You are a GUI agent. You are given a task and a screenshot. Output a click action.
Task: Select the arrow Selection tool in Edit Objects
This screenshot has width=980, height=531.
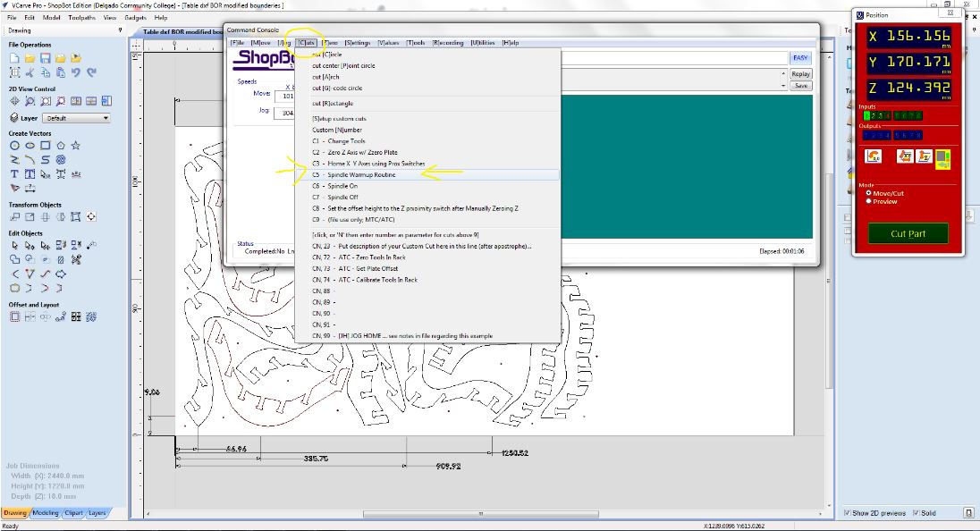pos(14,246)
